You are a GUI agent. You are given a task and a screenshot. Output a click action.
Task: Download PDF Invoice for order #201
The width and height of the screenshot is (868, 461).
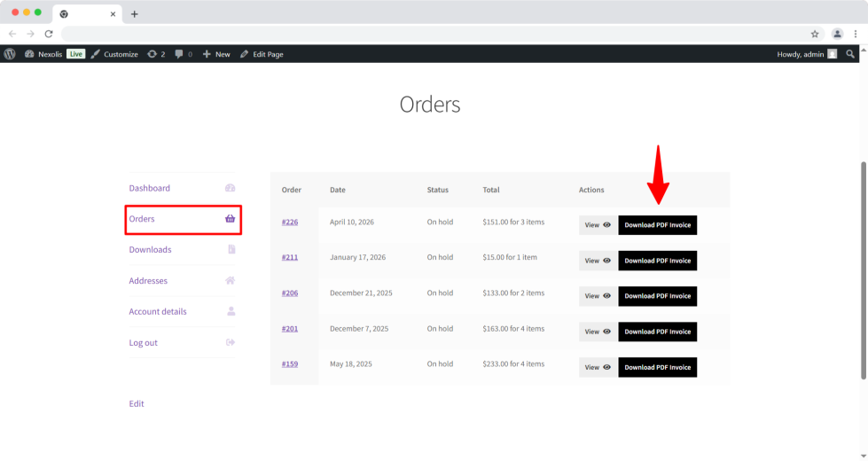click(x=658, y=332)
